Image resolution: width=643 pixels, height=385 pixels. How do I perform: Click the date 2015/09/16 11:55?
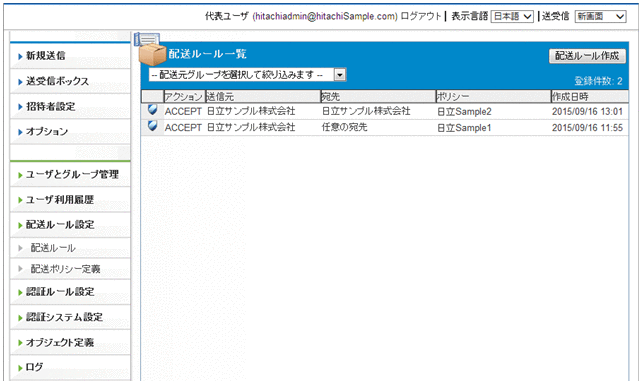pyautogui.click(x=587, y=128)
